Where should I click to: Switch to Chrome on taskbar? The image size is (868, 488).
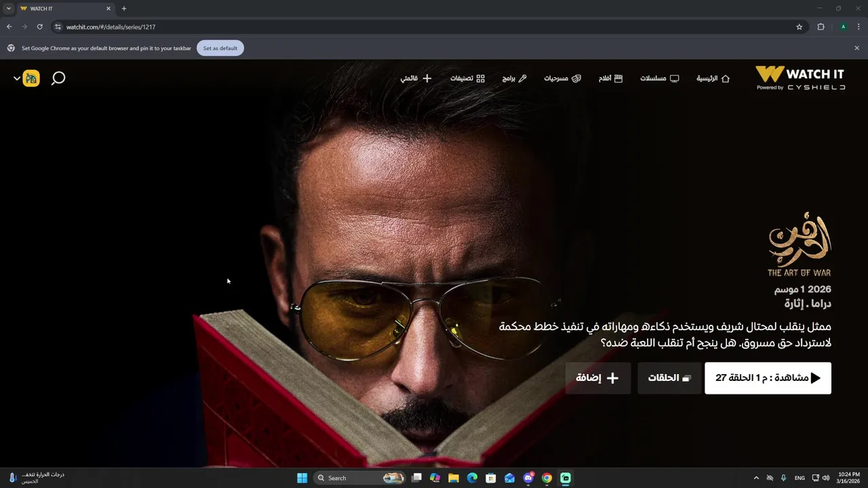click(547, 478)
